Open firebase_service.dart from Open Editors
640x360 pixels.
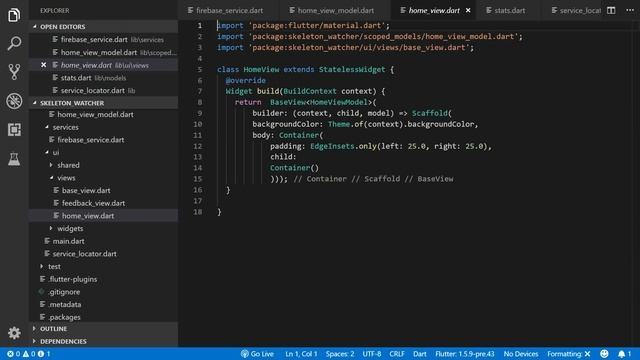pyautogui.click(x=104, y=40)
